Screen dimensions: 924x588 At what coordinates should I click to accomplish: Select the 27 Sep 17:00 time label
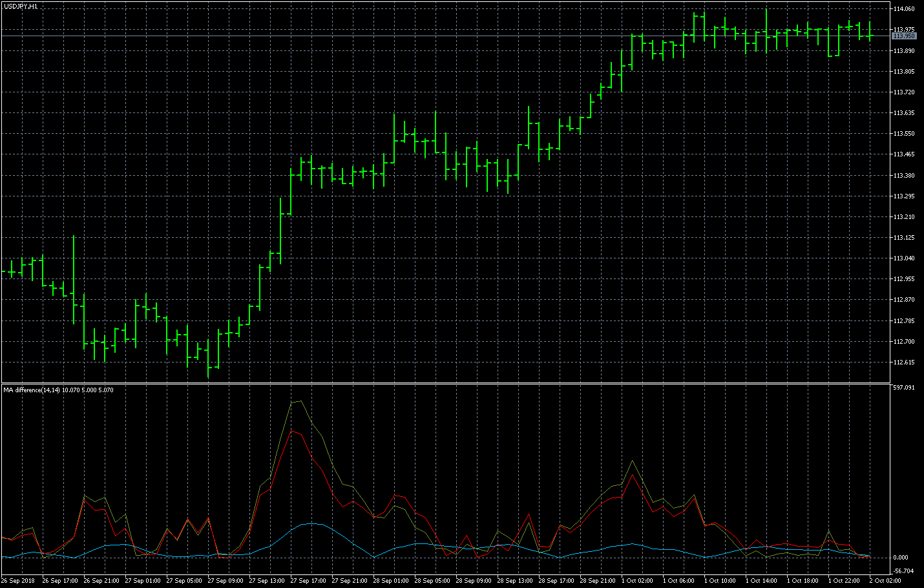pos(308,581)
